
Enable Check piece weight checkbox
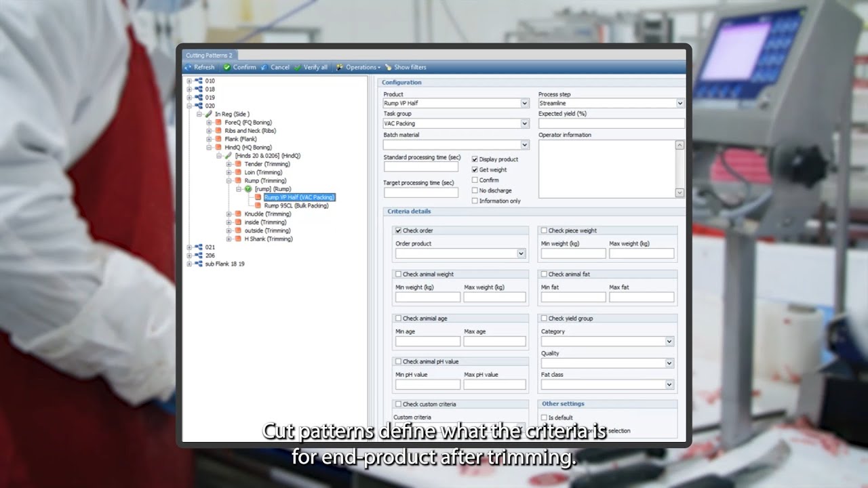click(544, 230)
